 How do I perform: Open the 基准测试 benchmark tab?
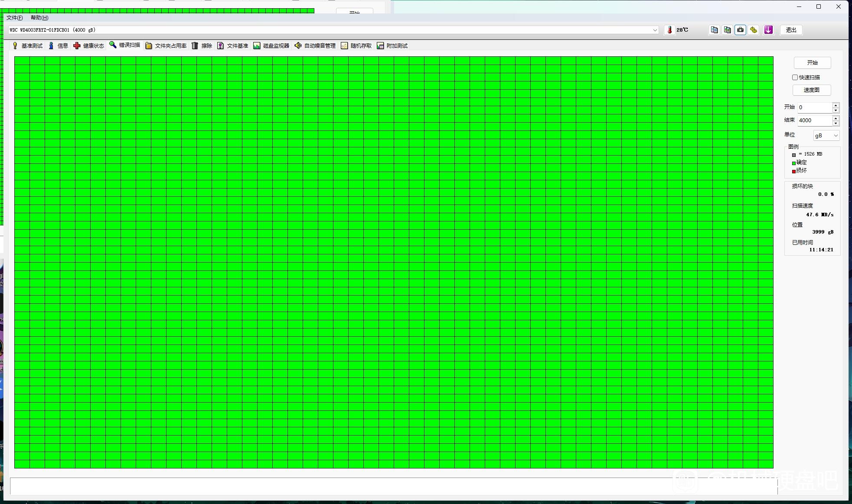27,46
